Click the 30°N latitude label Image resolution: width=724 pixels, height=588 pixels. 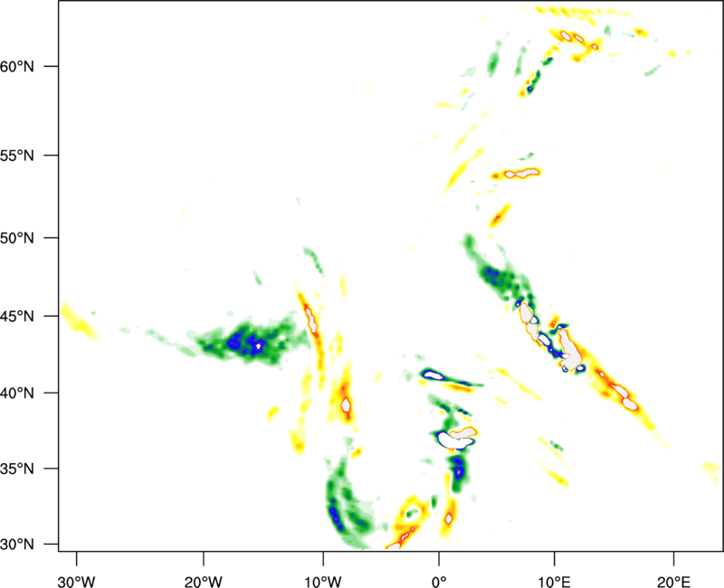click(17, 545)
